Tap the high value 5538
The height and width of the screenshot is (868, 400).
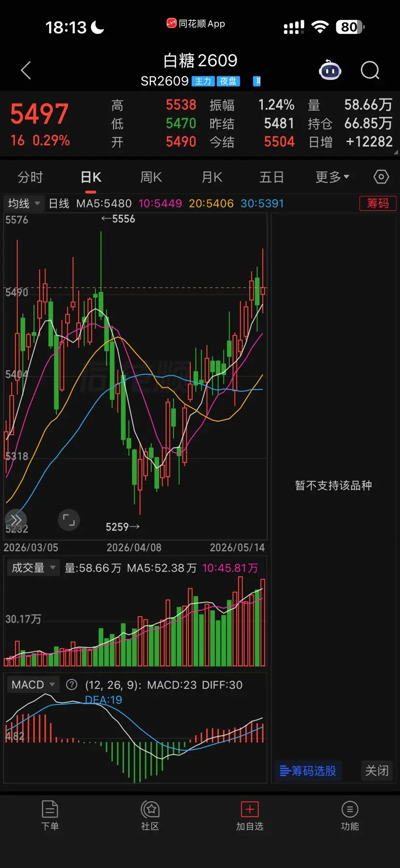tap(181, 105)
